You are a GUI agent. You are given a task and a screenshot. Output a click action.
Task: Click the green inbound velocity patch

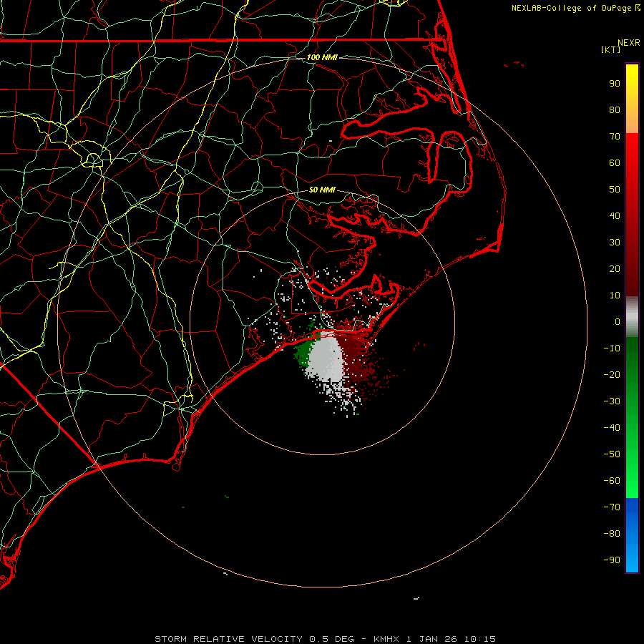pyautogui.click(x=304, y=353)
